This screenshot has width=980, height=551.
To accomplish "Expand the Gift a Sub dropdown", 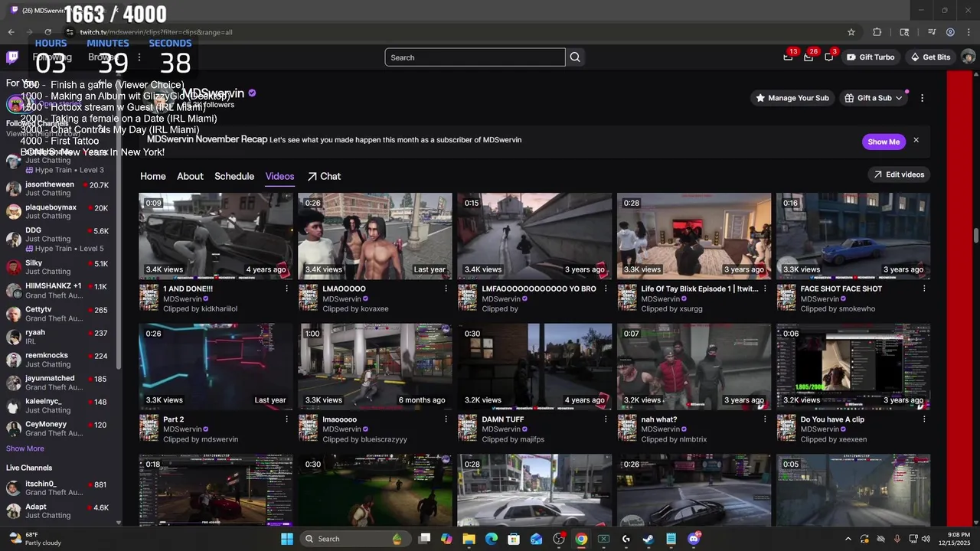I will 874,98.
